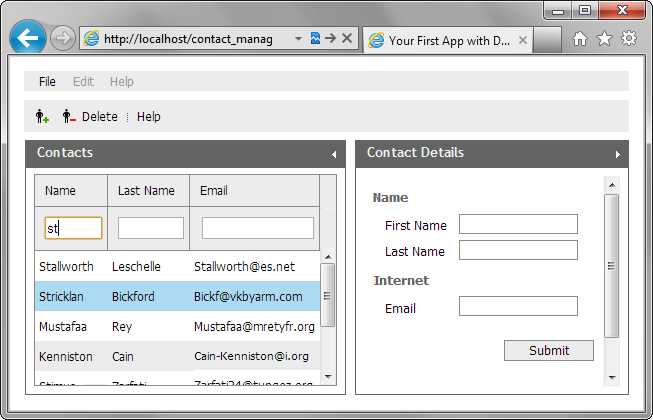Screen dimensions: 653x420
Task: Click the Name filter field containing 'st'
Action: click(x=73, y=228)
